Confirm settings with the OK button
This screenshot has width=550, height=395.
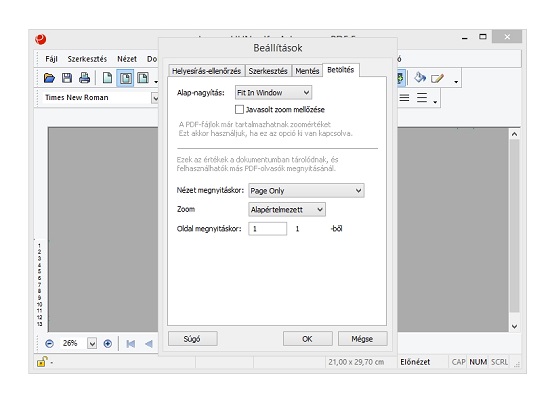tap(308, 339)
